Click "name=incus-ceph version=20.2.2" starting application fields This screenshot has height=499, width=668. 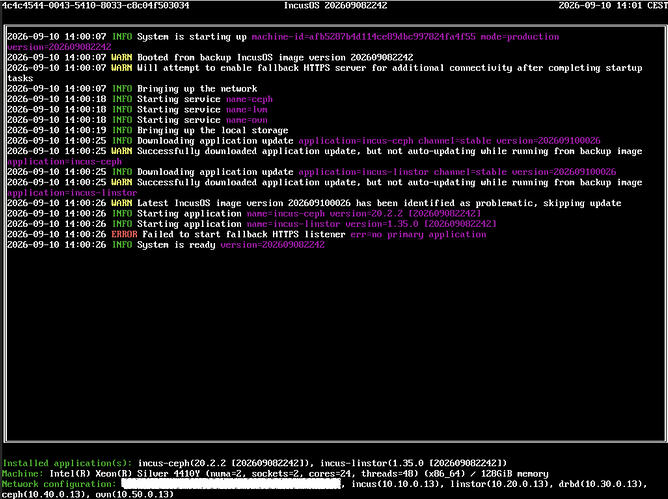325,214
